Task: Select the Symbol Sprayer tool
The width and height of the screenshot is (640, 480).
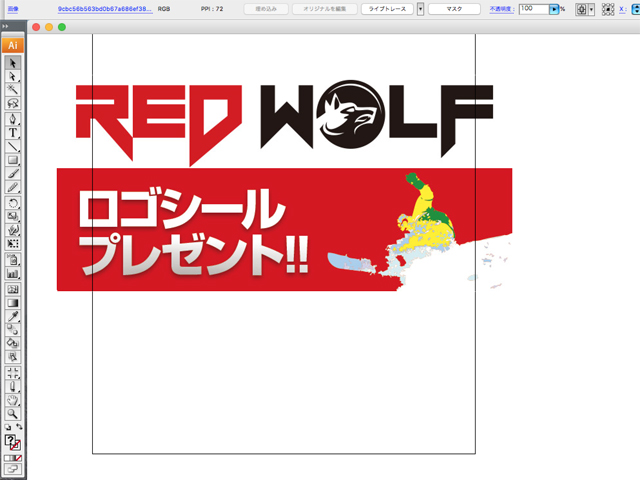Action: click(x=13, y=260)
